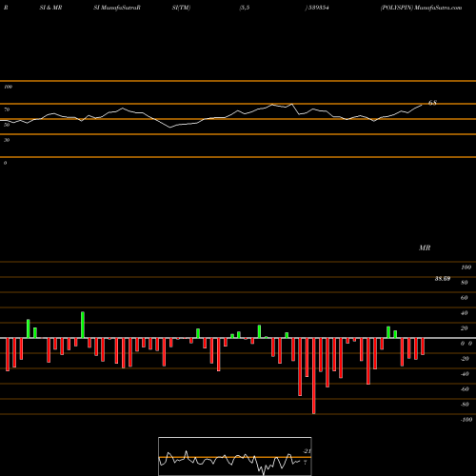Click the 60 label on MR scale
This screenshot has height=476, width=476.
coord(465,298)
